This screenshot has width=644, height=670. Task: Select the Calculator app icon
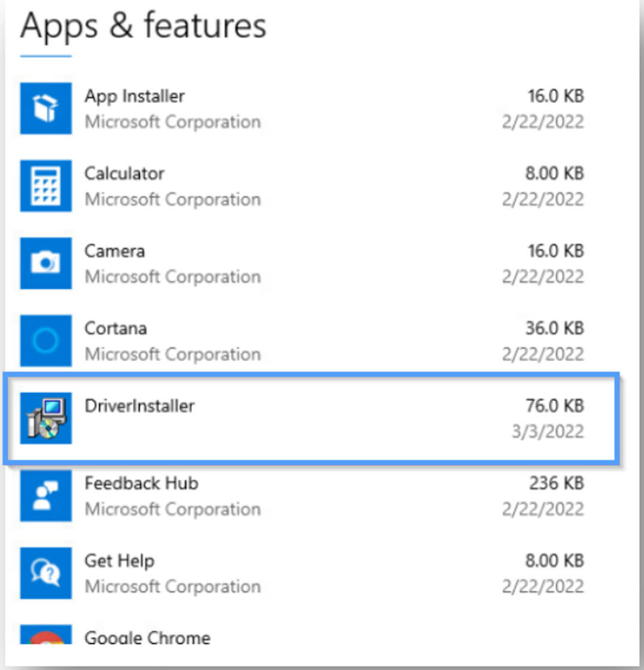tap(45, 186)
